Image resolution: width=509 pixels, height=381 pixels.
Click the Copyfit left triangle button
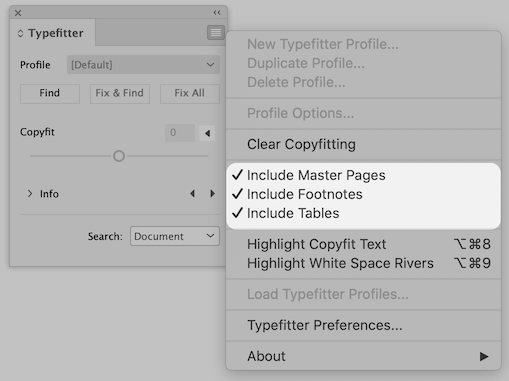tap(207, 133)
